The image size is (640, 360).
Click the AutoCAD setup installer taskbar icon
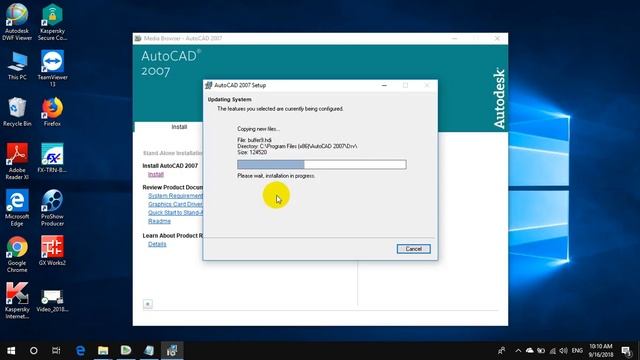click(172, 351)
